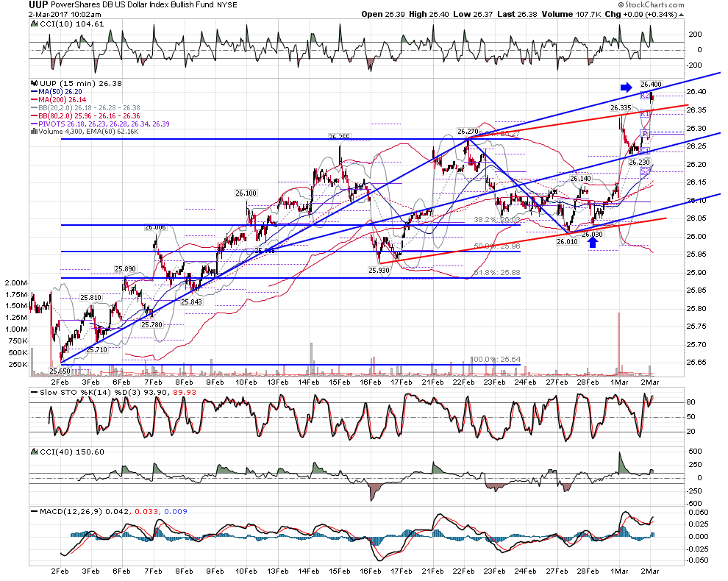
Task: Click the green up triangle after Chg
Action: coord(681,15)
